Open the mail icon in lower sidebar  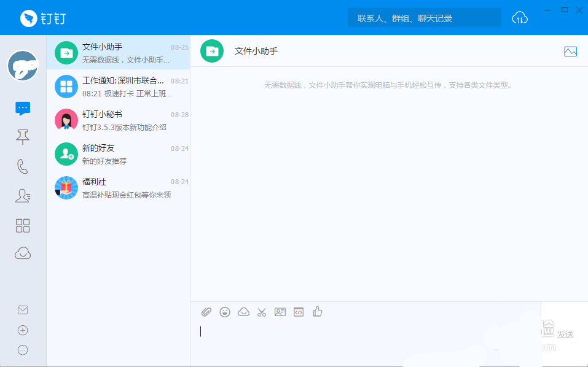coord(23,310)
